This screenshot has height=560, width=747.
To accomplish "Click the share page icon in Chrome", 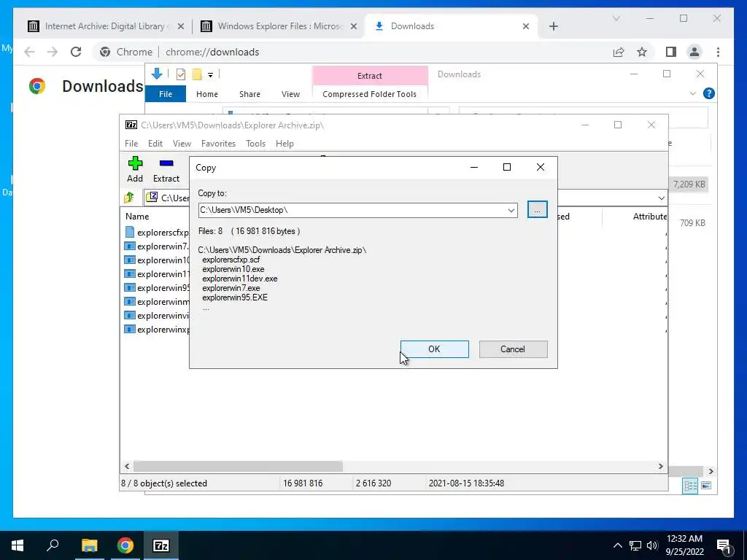I will (x=619, y=52).
